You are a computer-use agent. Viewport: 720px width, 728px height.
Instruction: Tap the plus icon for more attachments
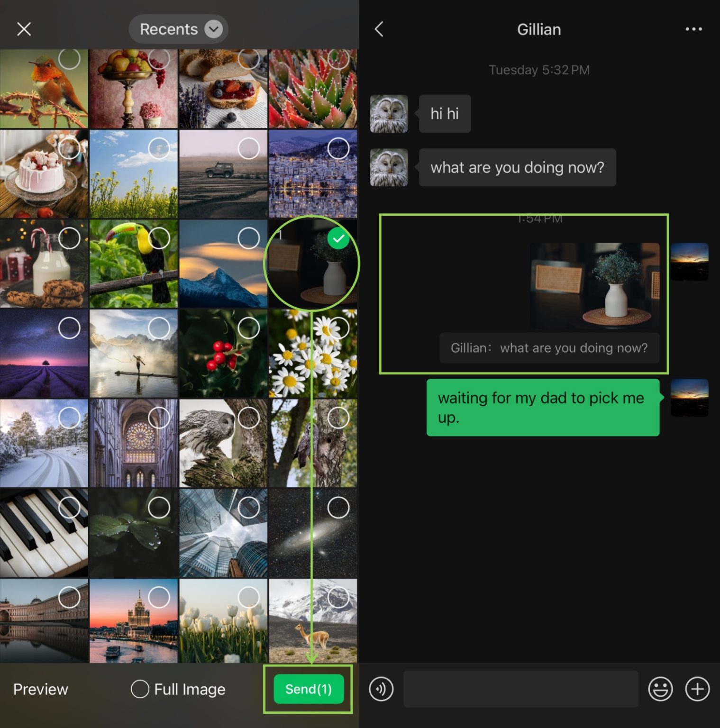[696, 689]
